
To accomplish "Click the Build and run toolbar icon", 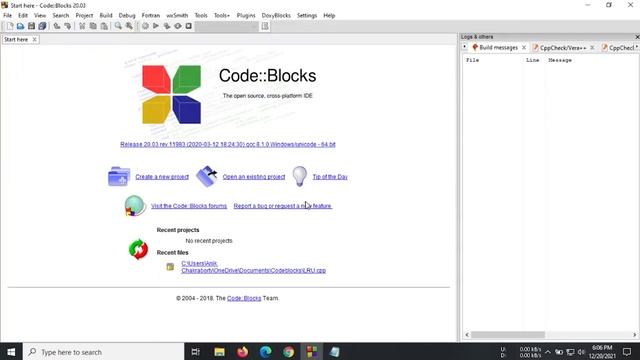I will [x=167, y=26].
